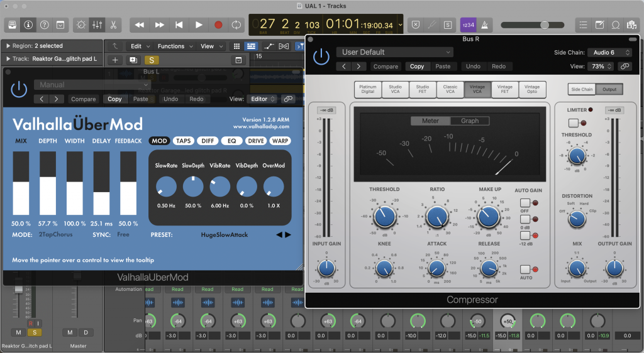The height and width of the screenshot is (353, 644).
Task: Select the Studio FET compressor model
Action: click(x=422, y=89)
